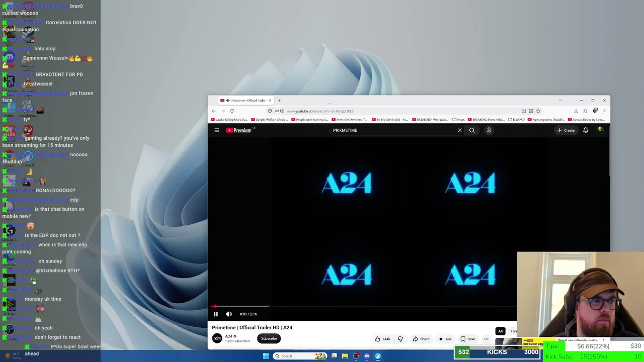The width and height of the screenshot is (644, 362).
Task: Open the Meet the Devotees bookmark
Action: click(350, 120)
